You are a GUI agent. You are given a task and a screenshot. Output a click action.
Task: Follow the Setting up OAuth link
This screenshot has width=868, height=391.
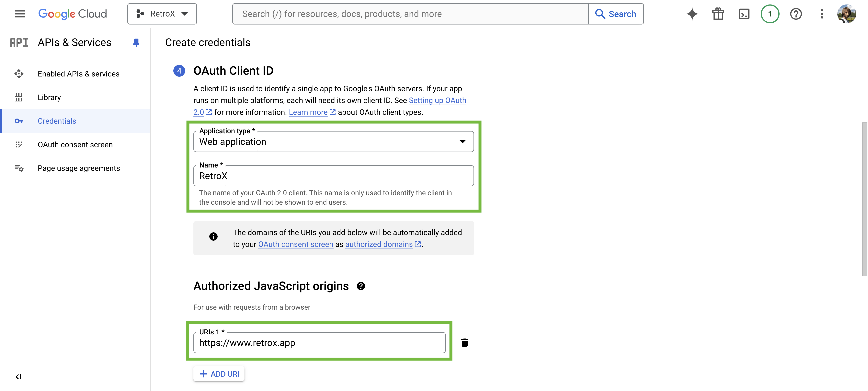[437, 100]
